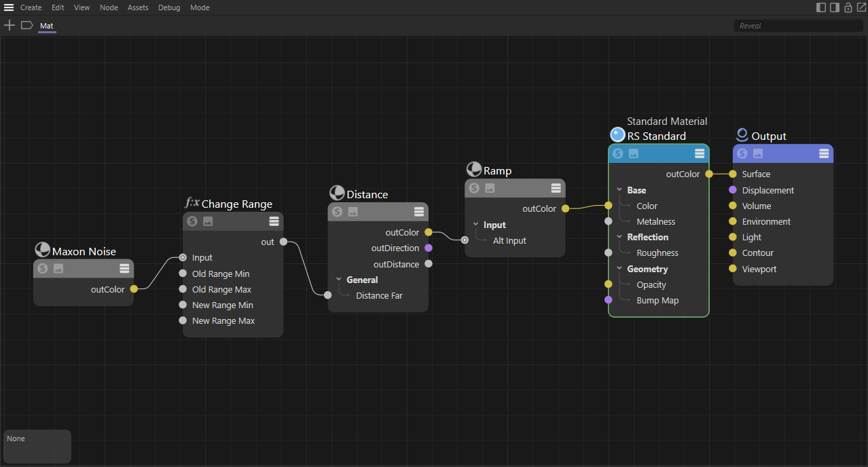Click the Old Range Min input port

click(183, 274)
